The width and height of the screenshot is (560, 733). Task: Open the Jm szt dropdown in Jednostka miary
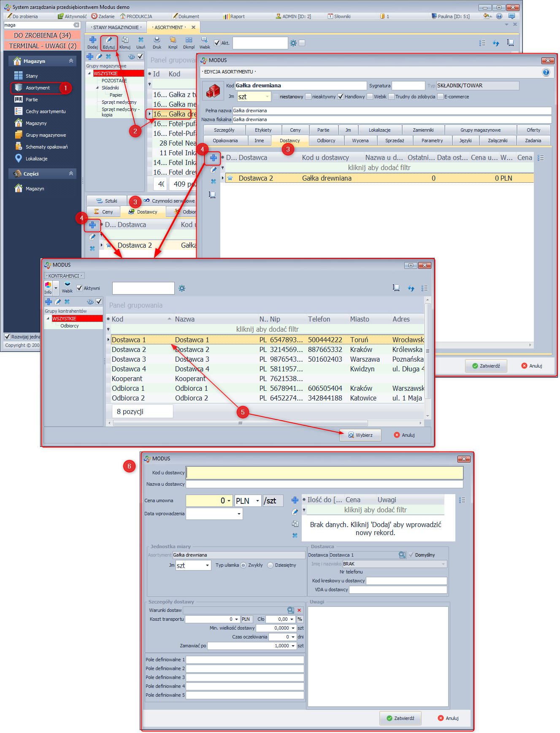[x=207, y=565]
